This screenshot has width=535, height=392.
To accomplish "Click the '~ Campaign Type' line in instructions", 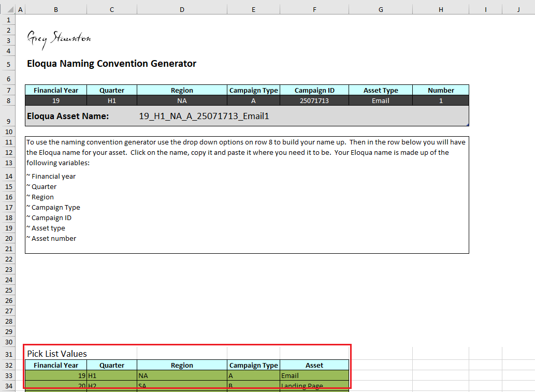I will pos(53,208).
